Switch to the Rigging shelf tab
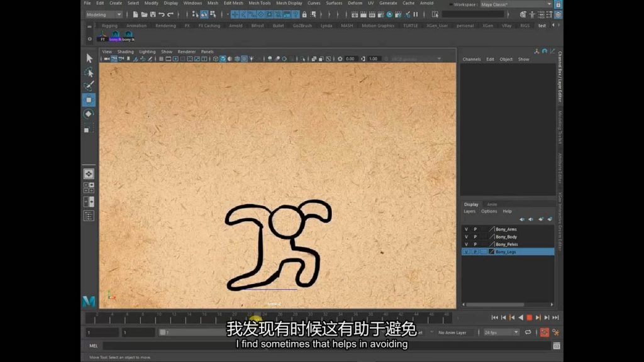 click(x=109, y=26)
